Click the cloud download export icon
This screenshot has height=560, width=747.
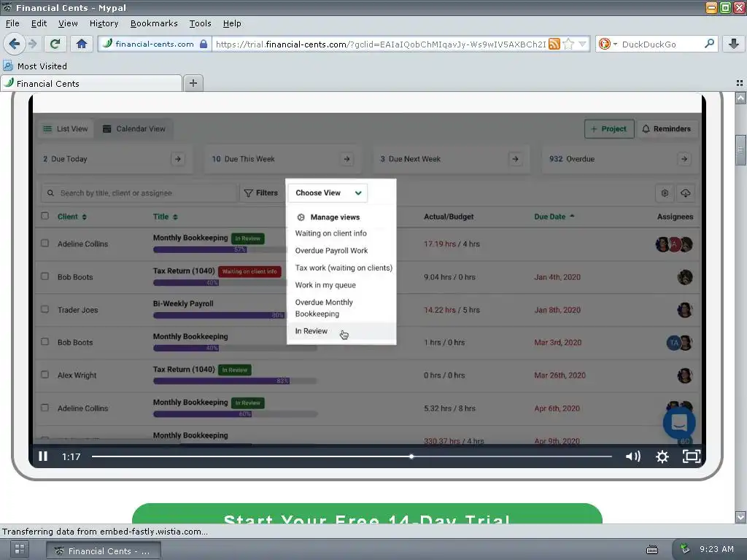[685, 192]
